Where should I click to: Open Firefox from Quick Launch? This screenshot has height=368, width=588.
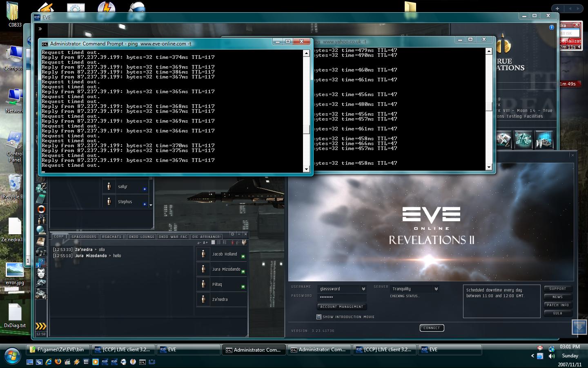click(58, 362)
